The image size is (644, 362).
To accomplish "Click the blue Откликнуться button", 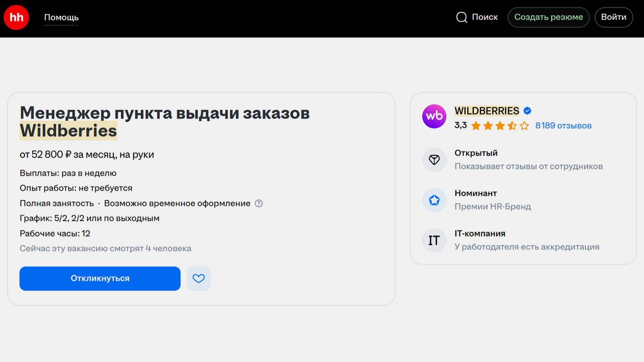I will pyautogui.click(x=100, y=278).
